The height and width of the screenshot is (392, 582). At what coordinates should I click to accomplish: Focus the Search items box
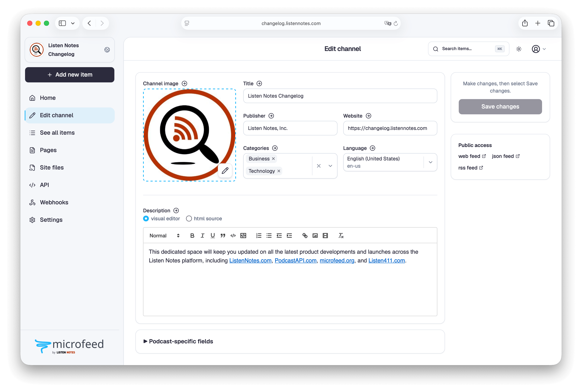tap(468, 49)
